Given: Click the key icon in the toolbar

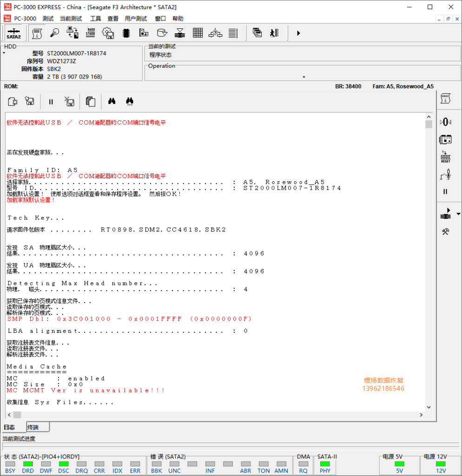Looking at the screenshot, I should click(55, 33).
